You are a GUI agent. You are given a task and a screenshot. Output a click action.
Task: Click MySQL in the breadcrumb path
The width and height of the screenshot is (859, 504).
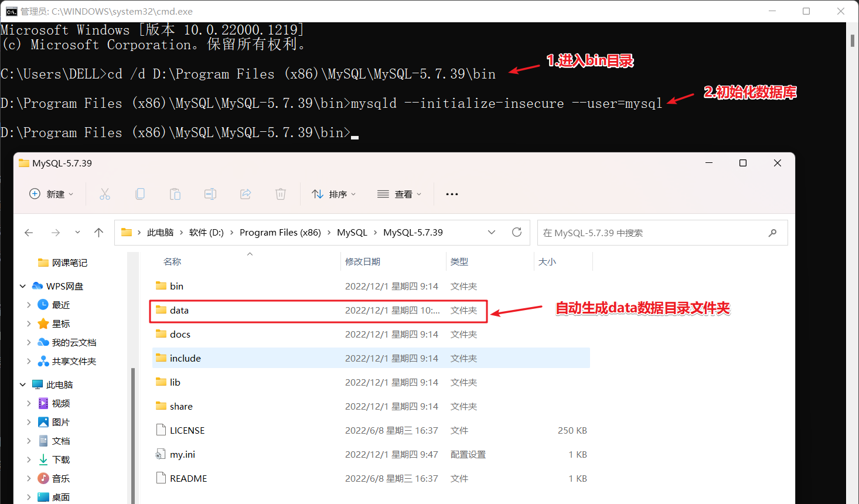(352, 232)
